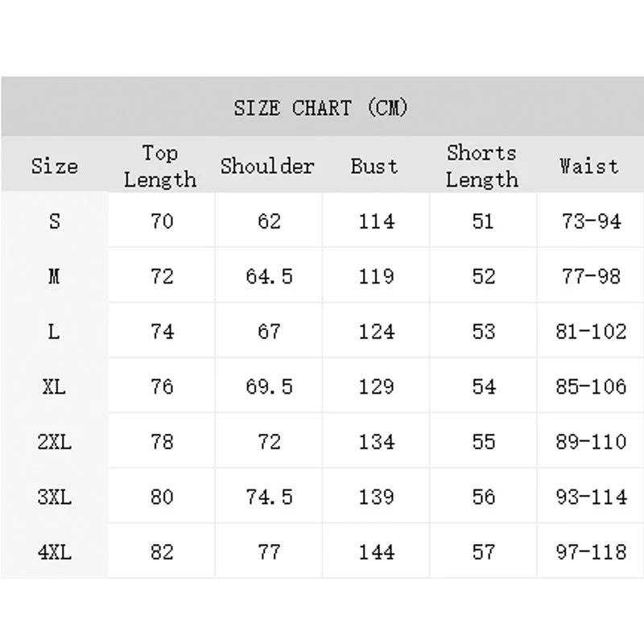This screenshot has width=644, height=644.
Task: Click the L size row label
Action: pyautogui.click(x=55, y=331)
